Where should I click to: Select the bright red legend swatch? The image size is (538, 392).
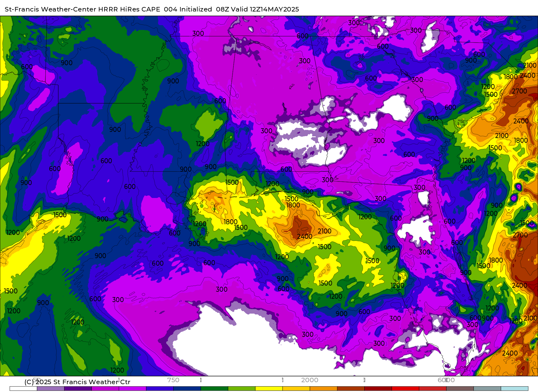(x=405, y=389)
